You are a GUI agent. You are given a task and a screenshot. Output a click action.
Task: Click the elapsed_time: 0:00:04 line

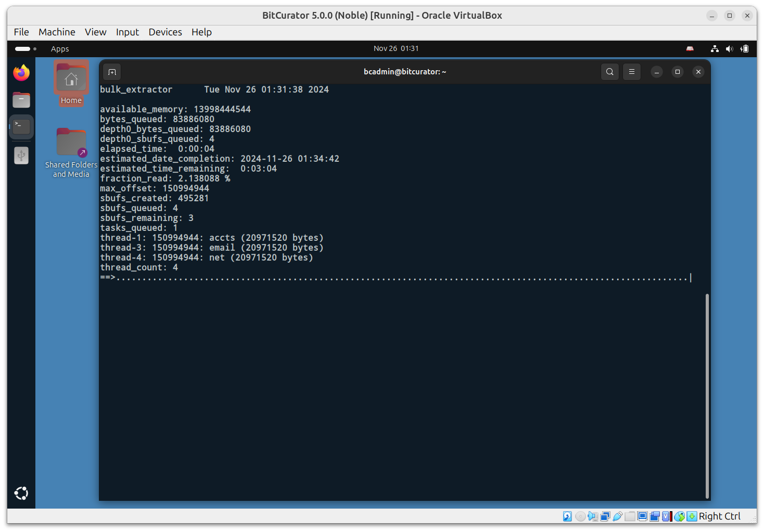coord(157,149)
